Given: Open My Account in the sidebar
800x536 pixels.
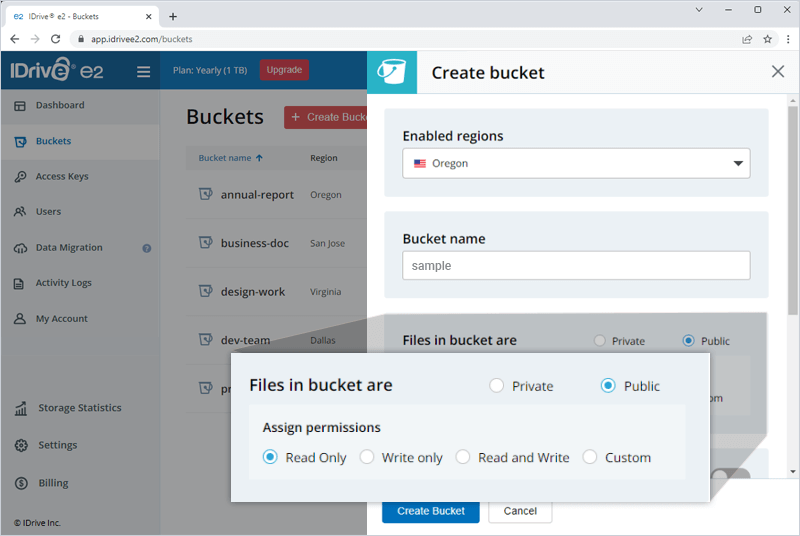Looking at the screenshot, I should 61,319.
